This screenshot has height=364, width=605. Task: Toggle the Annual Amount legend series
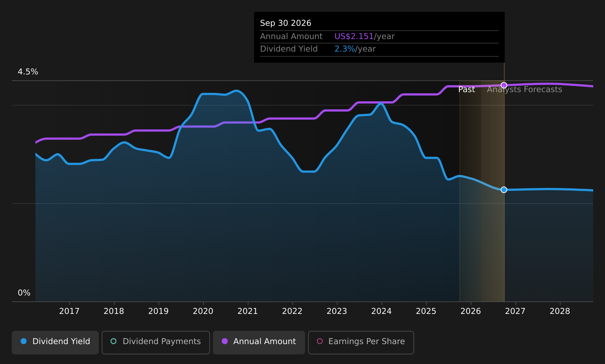click(x=259, y=342)
